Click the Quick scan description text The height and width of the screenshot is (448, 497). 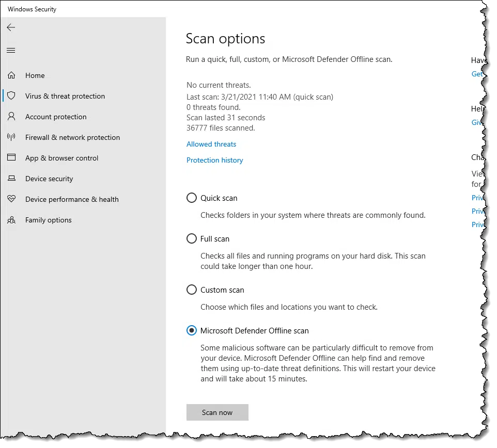coord(313,215)
